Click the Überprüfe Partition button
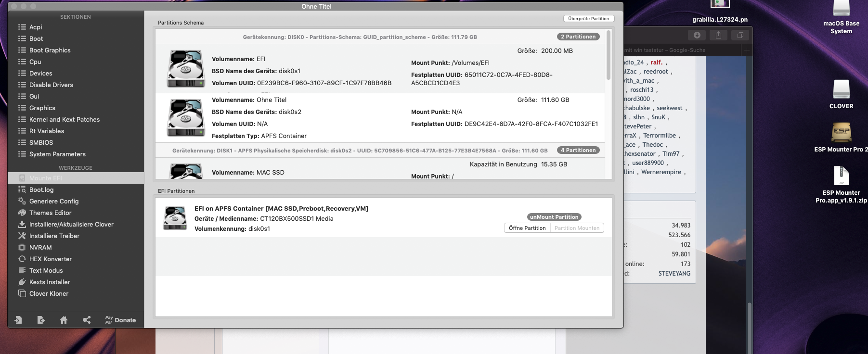Image resolution: width=868 pixels, height=354 pixels. pyautogui.click(x=588, y=19)
